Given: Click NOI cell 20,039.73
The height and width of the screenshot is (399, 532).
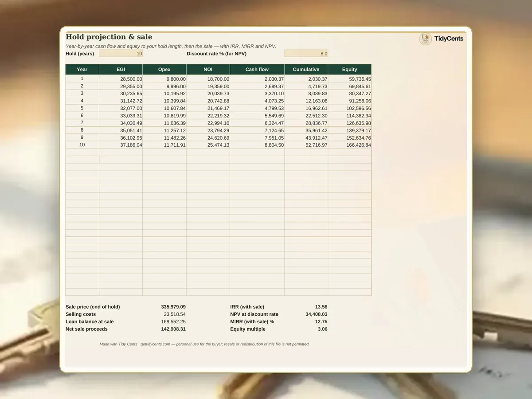Looking at the screenshot, I should [x=208, y=94].
